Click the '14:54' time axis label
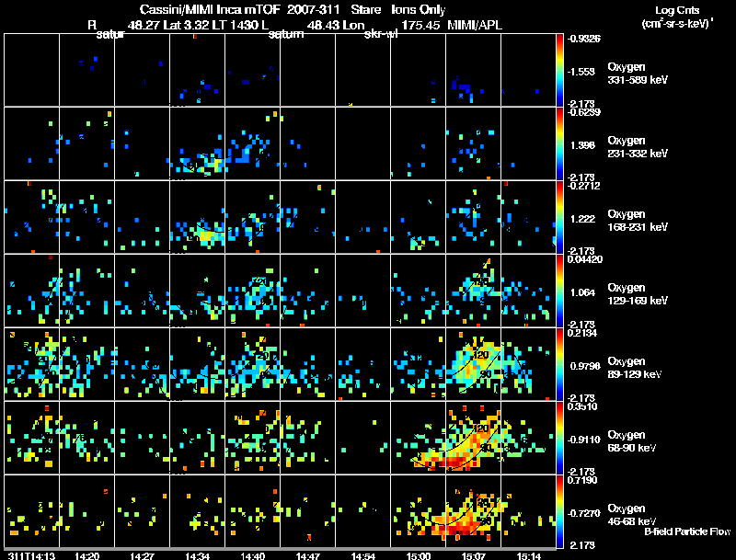 click(x=362, y=556)
